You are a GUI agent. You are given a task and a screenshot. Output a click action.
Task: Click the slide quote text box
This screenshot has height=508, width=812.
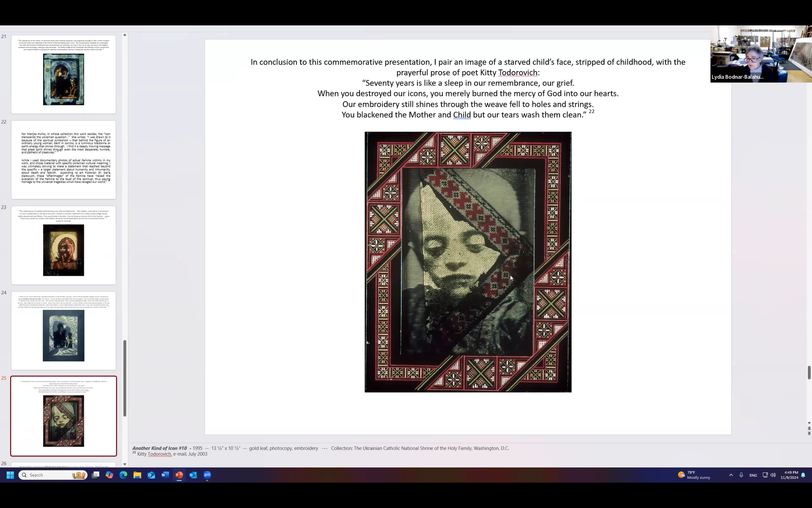coord(468,88)
